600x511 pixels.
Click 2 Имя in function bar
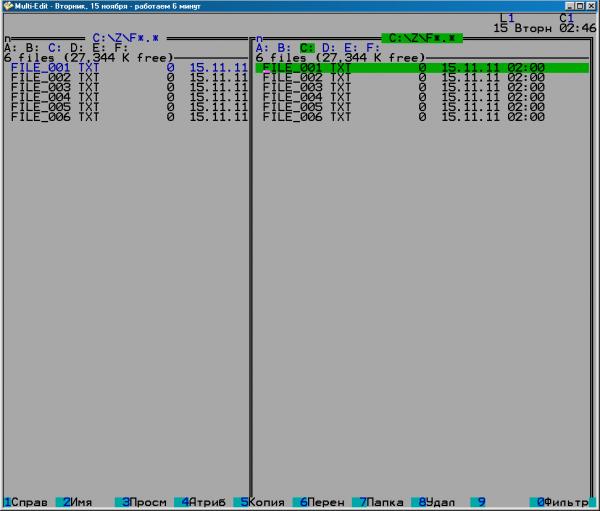point(78,501)
